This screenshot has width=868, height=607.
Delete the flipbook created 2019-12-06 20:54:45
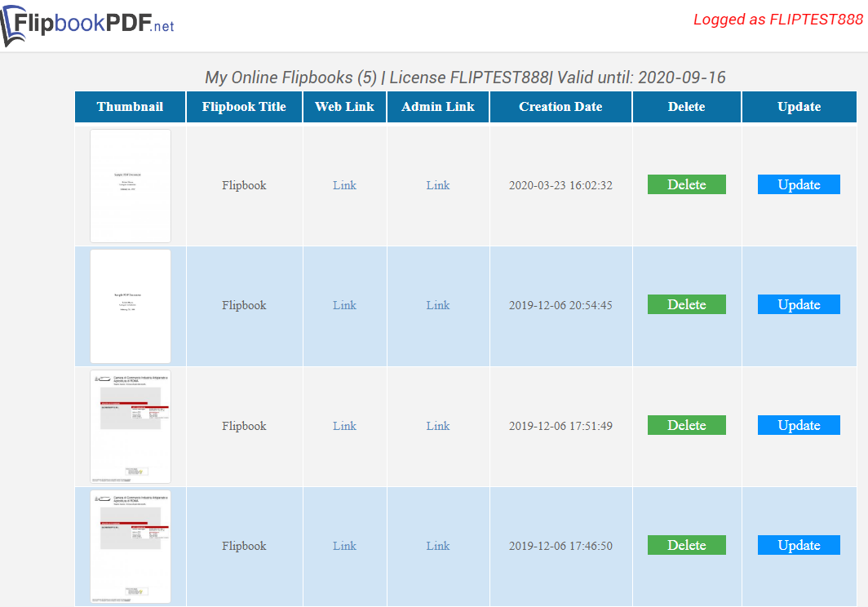click(x=686, y=304)
